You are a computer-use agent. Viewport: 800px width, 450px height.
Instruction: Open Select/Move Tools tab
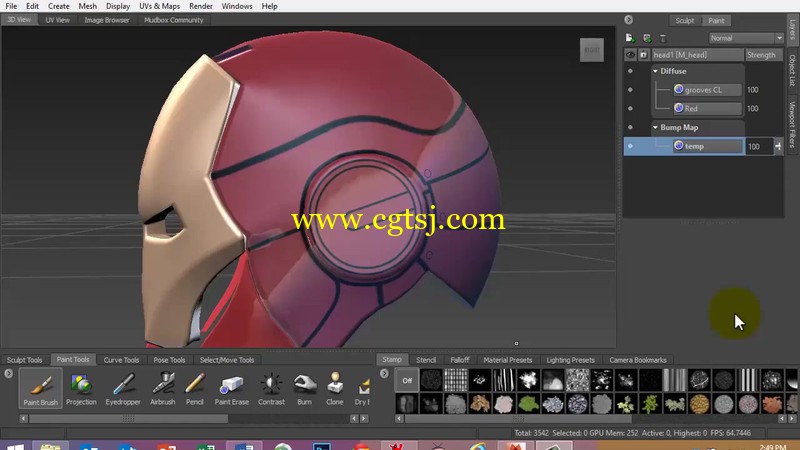pos(227,360)
